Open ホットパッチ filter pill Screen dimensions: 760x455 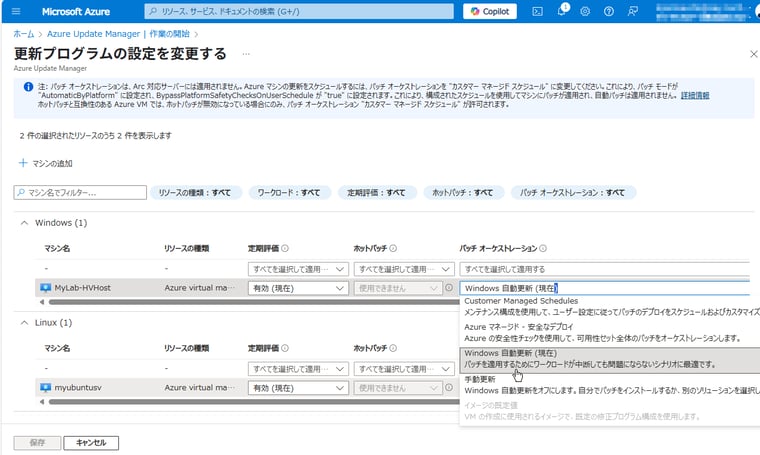point(463,192)
